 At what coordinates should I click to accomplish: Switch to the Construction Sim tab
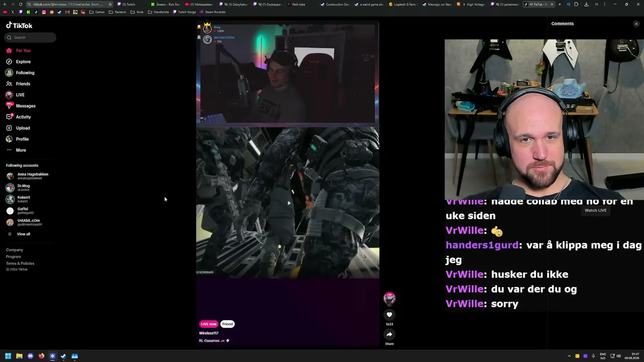point(336,5)
